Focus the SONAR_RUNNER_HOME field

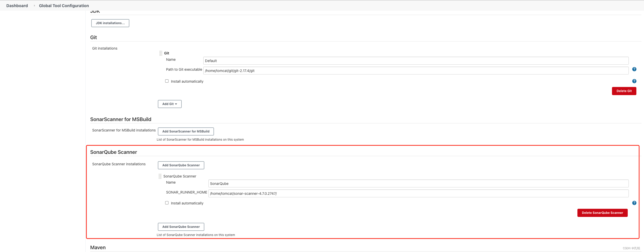418,194
